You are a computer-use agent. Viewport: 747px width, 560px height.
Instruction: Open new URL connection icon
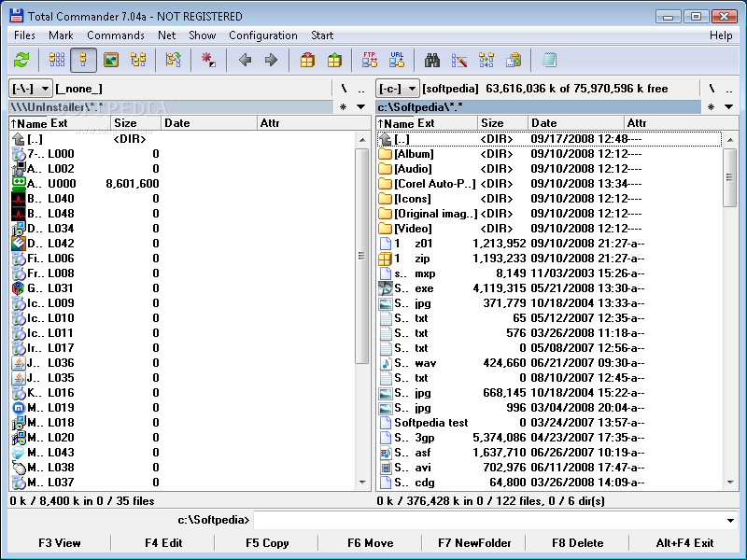[397, 60]
